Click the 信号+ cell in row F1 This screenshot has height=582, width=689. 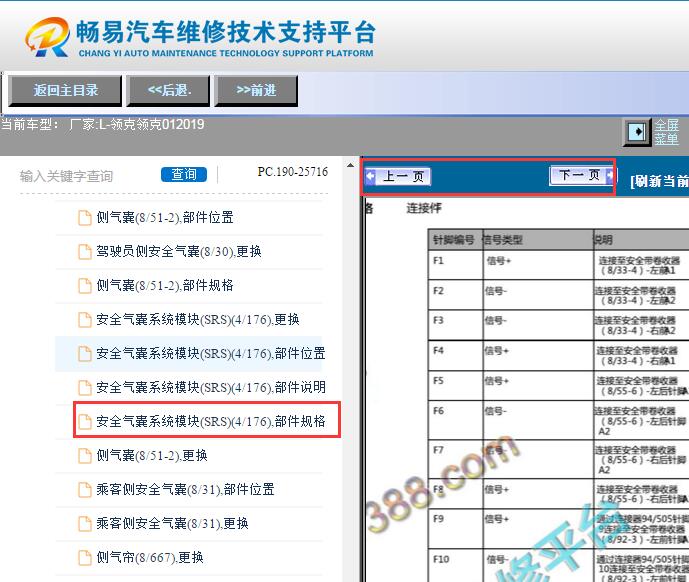tap(538, 265)
